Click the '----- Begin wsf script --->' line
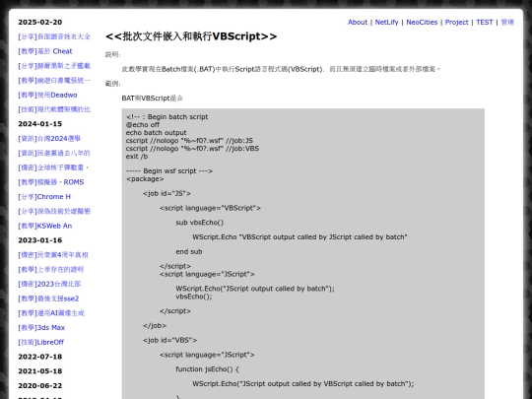The height and width of the screenshot is (399, 532). click(x=169, y=171)
